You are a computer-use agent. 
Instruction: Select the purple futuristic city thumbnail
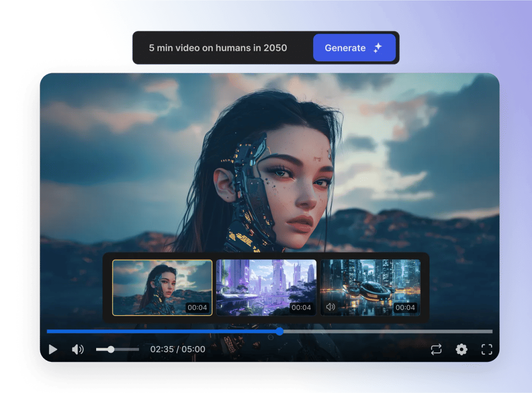pyautogui.click(x=266, y=287)
